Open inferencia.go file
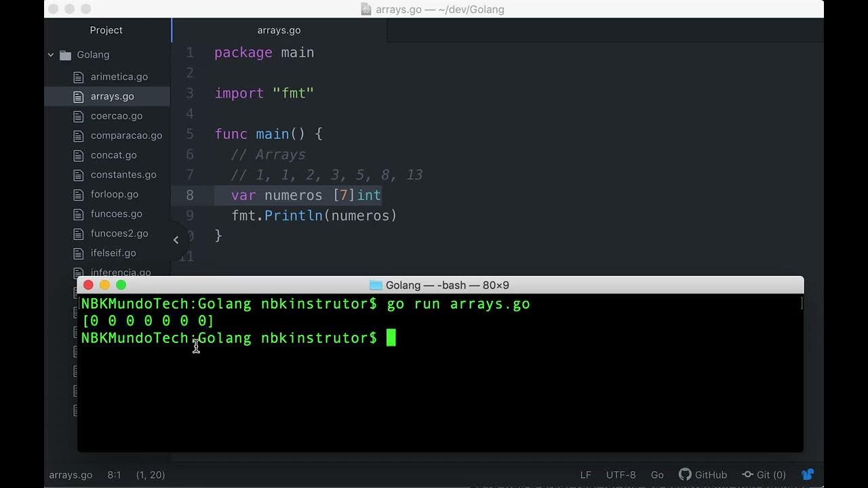The width and height of the screenshot is (868, 488). tap(121, 272)
